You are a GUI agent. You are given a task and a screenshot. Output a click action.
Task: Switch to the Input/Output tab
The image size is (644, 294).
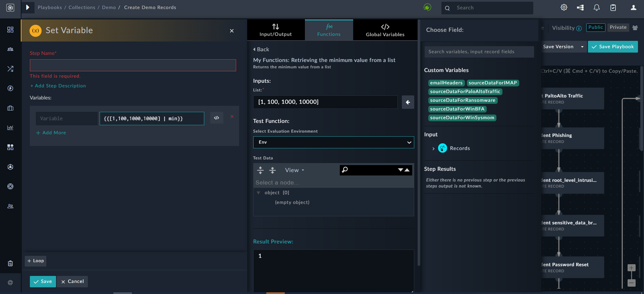coord(276,30)
